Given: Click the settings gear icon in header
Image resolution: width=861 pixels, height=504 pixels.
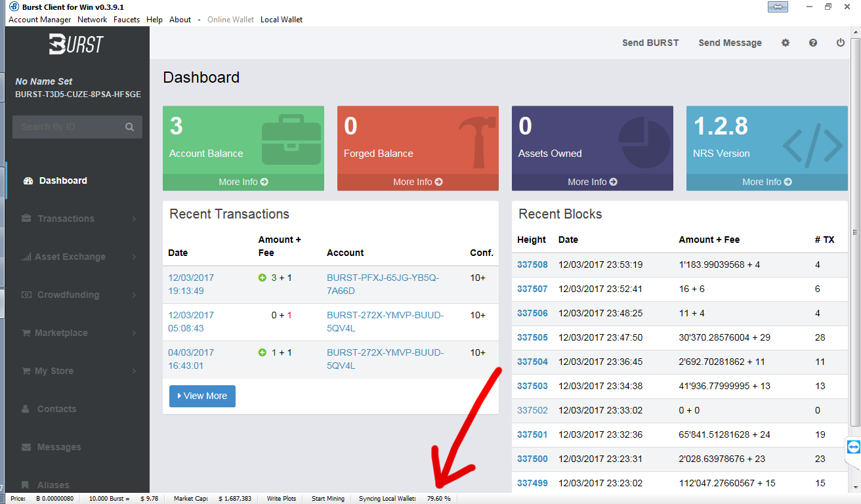Looking at the screenshot, I should point(786,43).
